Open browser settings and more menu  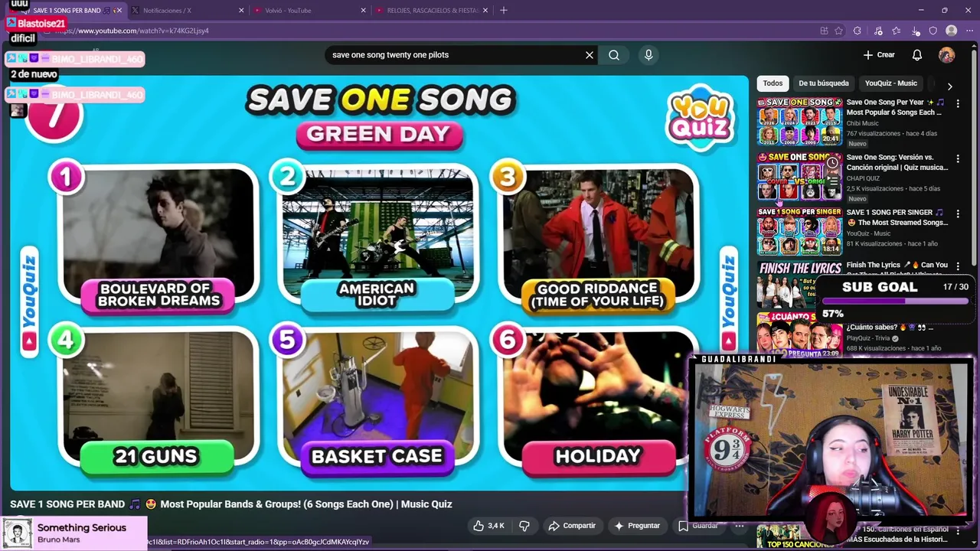coord(969,31)
